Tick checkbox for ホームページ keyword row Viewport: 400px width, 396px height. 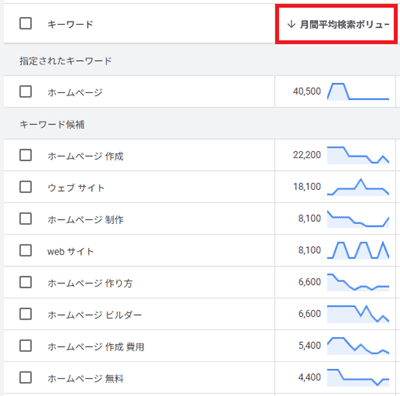coord(26,91)
